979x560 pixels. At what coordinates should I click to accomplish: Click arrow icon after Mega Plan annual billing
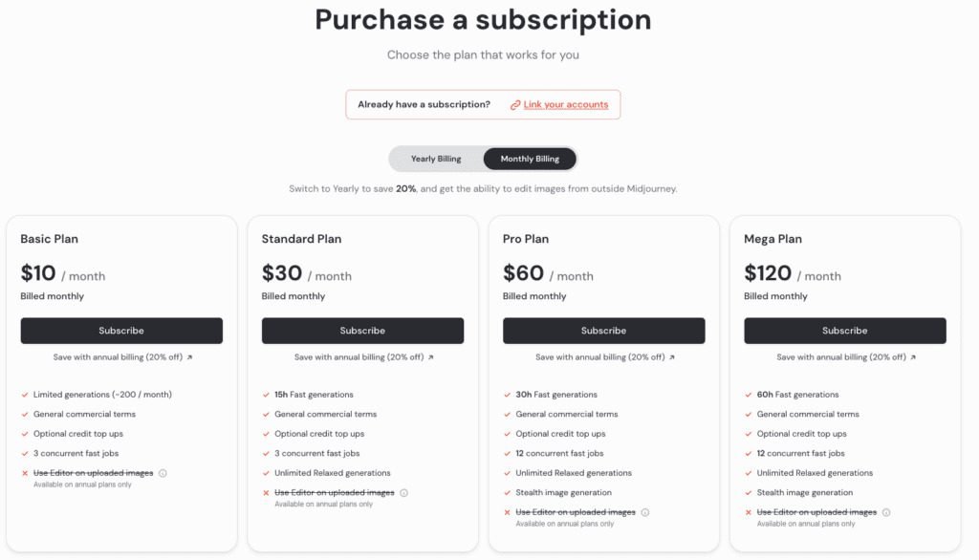pyautogui.click(x=913, y=357)
